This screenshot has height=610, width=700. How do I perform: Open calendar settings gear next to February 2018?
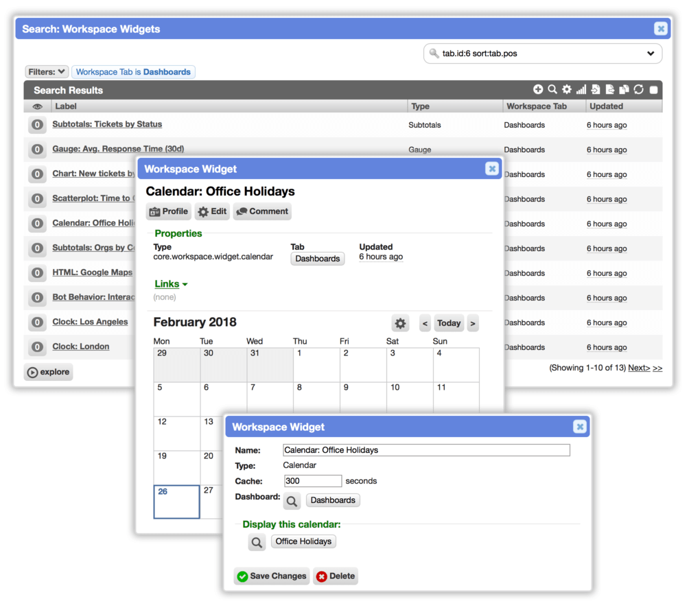[401, 323]
